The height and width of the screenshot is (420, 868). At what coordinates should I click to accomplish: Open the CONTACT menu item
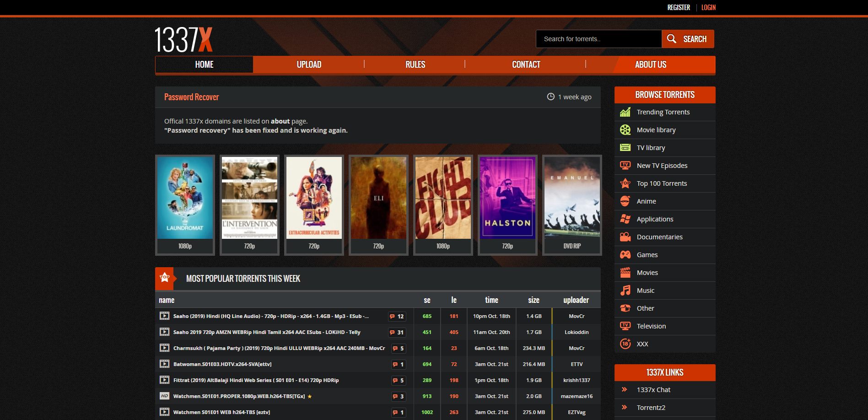pos(526,65)
